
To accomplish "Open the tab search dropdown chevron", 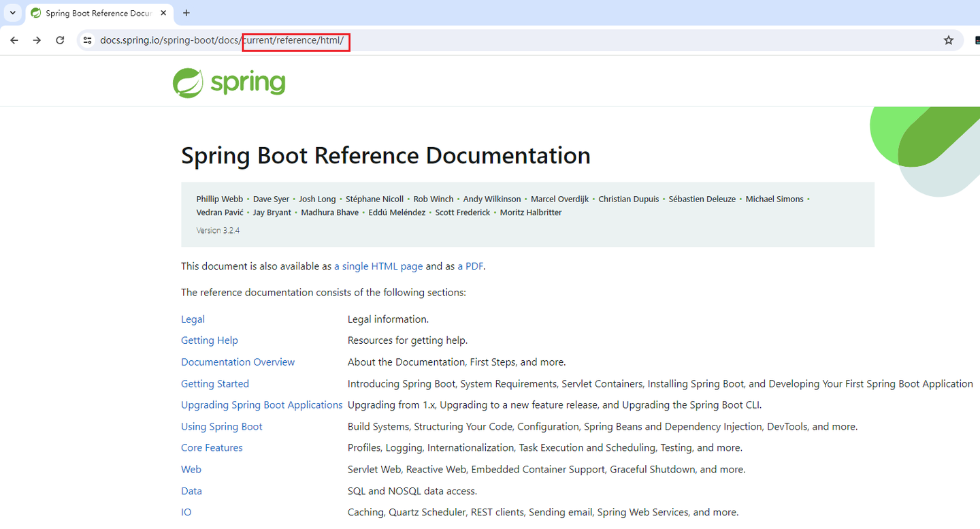I will coord(12,13).
